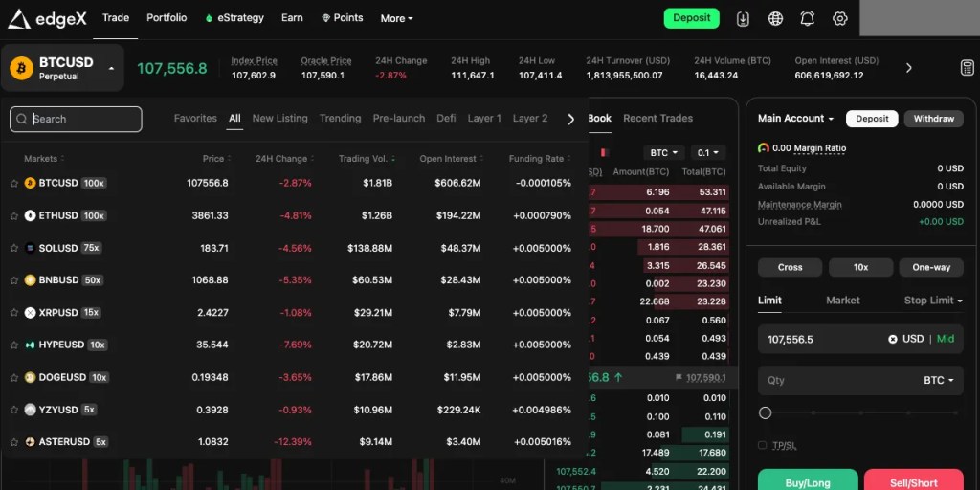
Task: Focus the market Search field
Action: pos(76,119)
